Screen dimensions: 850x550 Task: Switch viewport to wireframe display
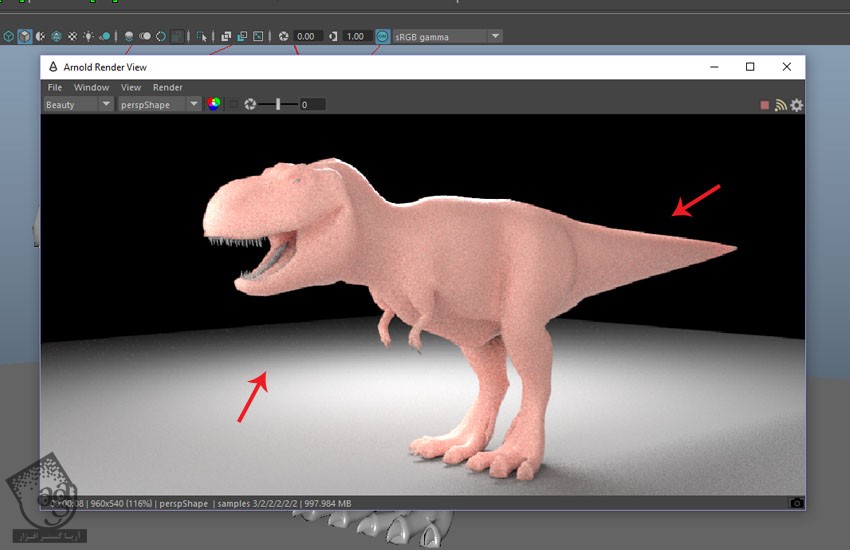(9, 36)
